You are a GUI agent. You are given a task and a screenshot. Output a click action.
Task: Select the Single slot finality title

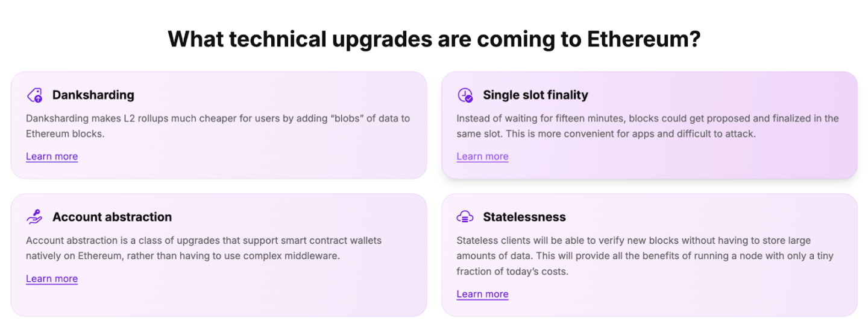coord(535,95)
